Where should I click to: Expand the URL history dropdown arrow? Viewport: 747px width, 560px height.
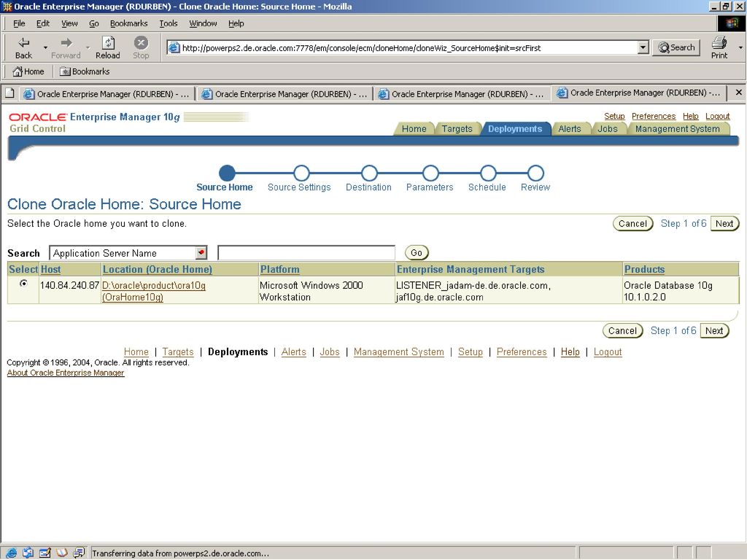[643, 47]
